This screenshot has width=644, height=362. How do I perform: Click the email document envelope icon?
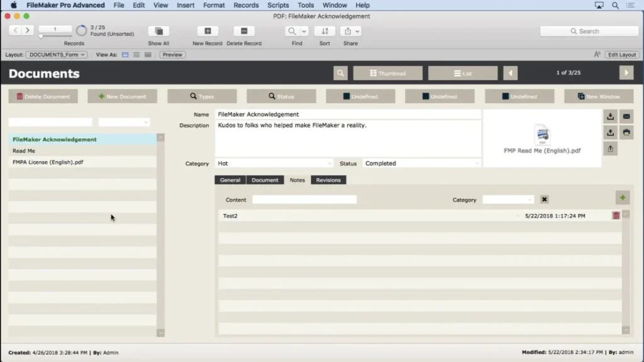626,116
